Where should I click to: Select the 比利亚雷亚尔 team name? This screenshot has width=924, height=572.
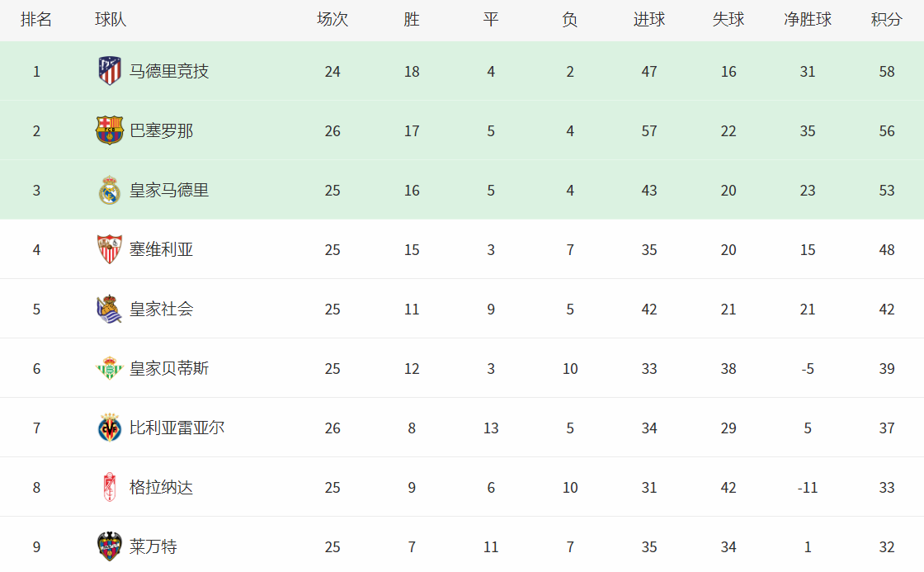coord(177,428)
